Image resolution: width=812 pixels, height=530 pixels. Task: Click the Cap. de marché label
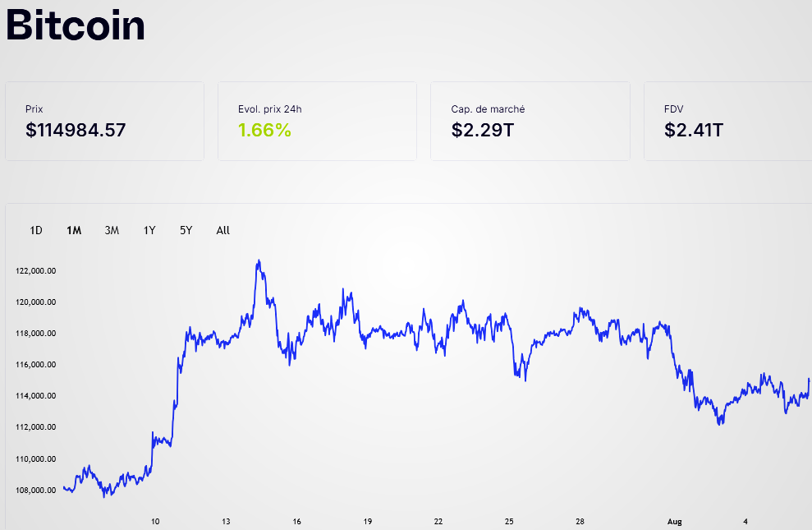[x=488, y=109]
